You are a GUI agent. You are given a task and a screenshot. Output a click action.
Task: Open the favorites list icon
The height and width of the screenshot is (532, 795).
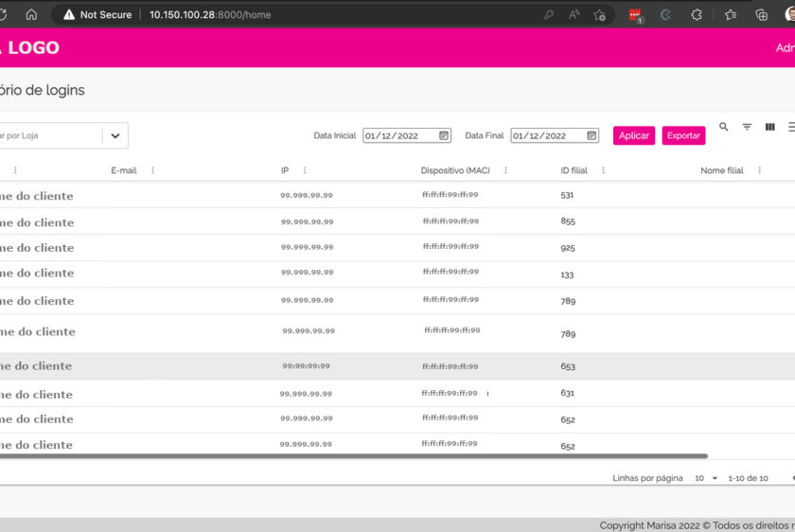tap(731, 15)
